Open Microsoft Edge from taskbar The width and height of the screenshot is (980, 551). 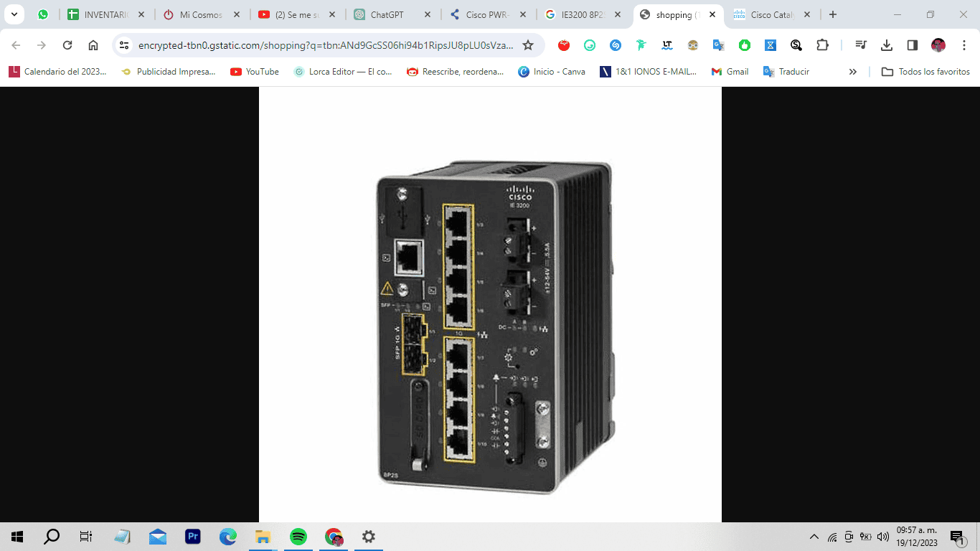[x=228, y=537]
